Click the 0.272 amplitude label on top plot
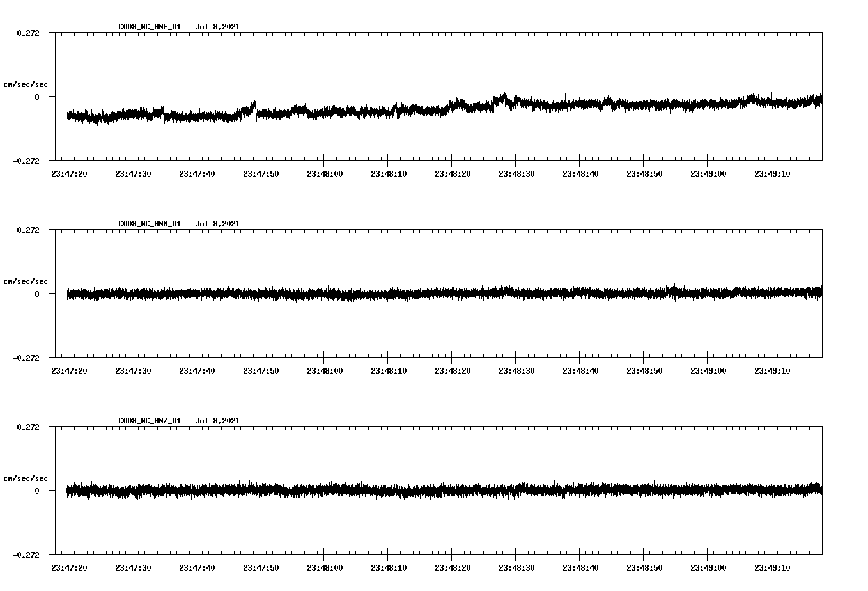The height and width of the screenshot is (591, 868). click(28, 32)
